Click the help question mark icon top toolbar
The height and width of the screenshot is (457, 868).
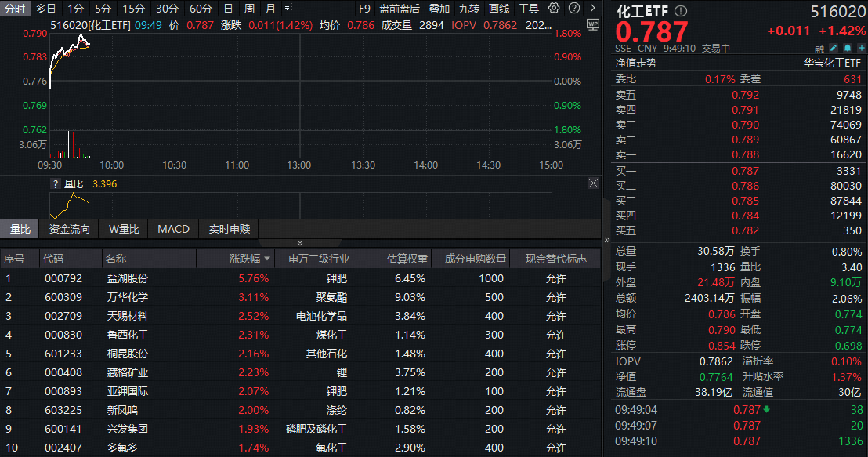(x=573, y=9)
